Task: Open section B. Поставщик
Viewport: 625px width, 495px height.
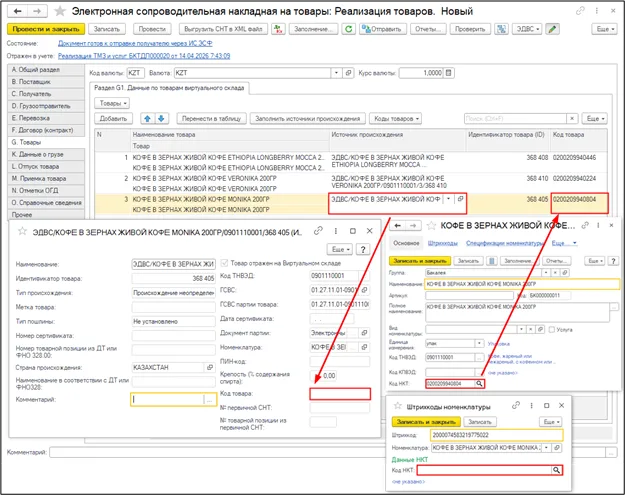Action: coord(46,82)
